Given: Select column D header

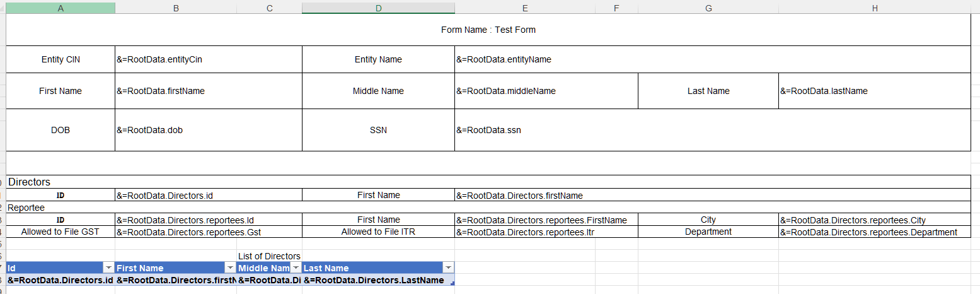Looking at the screenshot, I should (378, 8).
